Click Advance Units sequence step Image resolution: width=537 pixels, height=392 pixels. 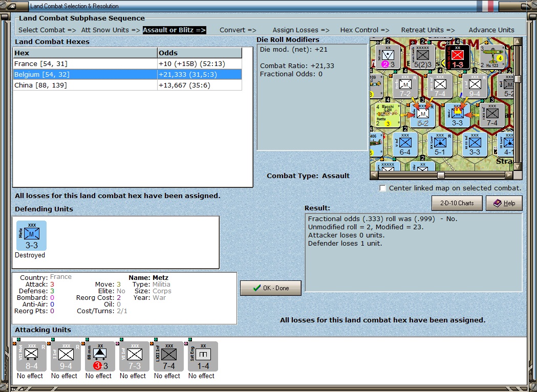point(491,30)
